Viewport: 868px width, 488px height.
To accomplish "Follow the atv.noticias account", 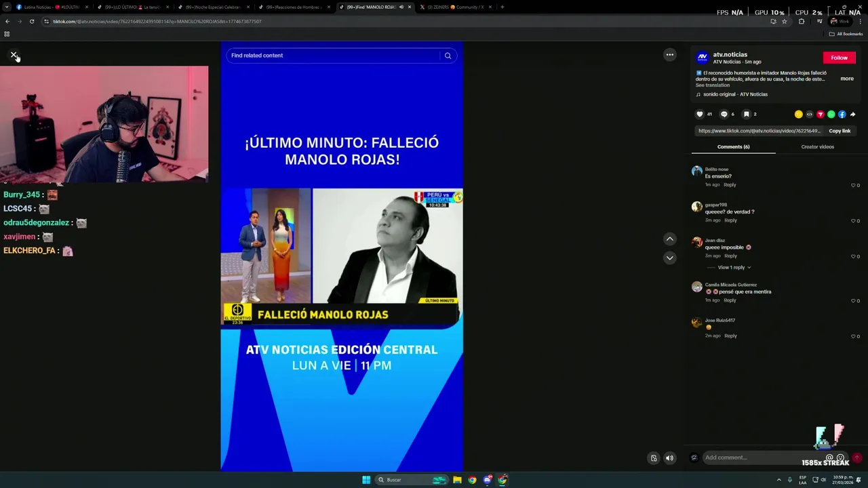I will (839, 58).
